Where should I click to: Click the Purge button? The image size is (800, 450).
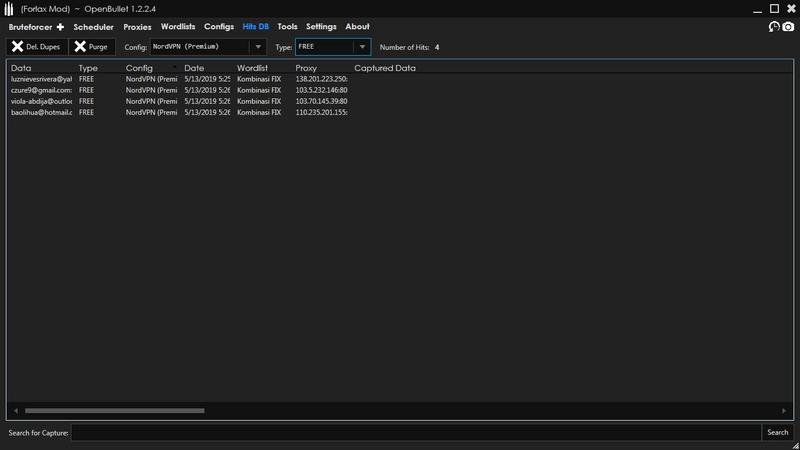tap(92, 47)
